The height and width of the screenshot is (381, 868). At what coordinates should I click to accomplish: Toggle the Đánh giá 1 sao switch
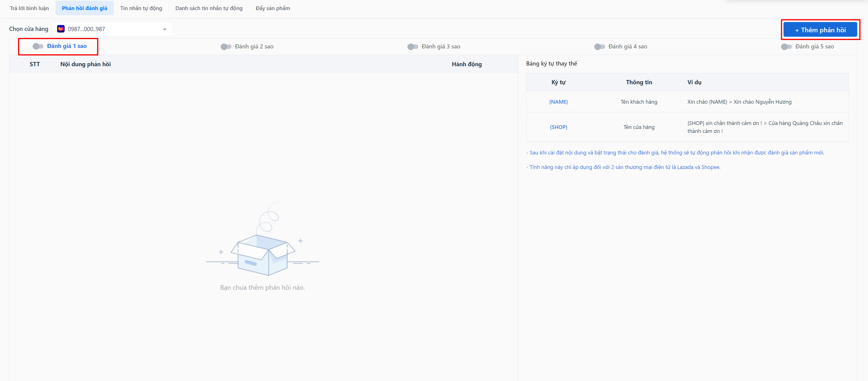[x=38, y=46]
